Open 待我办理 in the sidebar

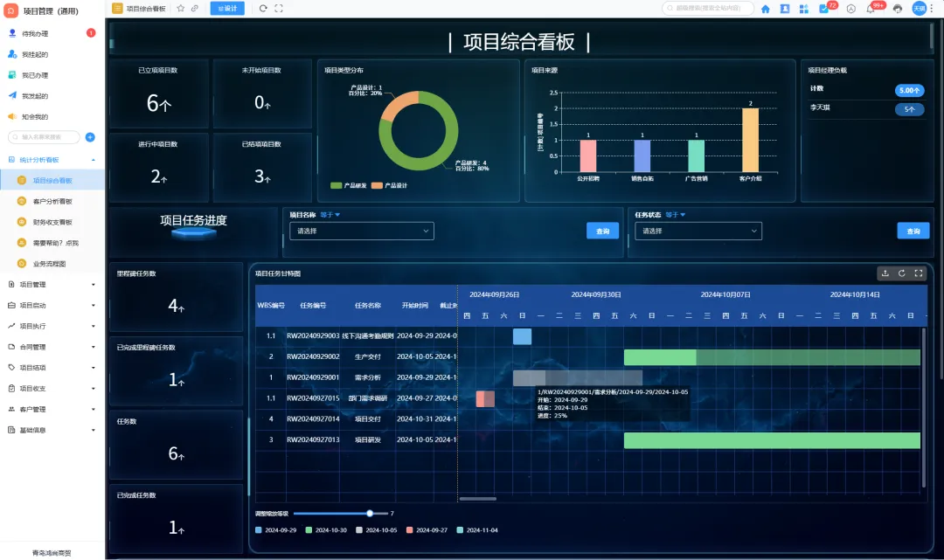pos(35,33)
